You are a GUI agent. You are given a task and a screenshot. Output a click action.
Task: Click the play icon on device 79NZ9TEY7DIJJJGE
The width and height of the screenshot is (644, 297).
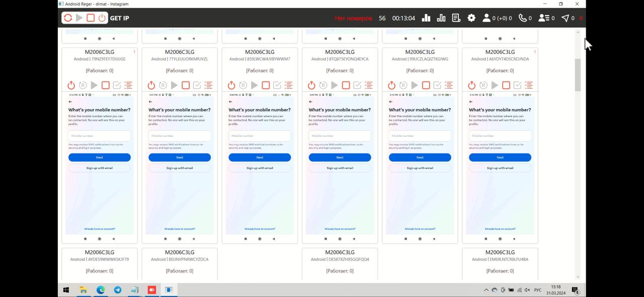[x=94, y=85]
